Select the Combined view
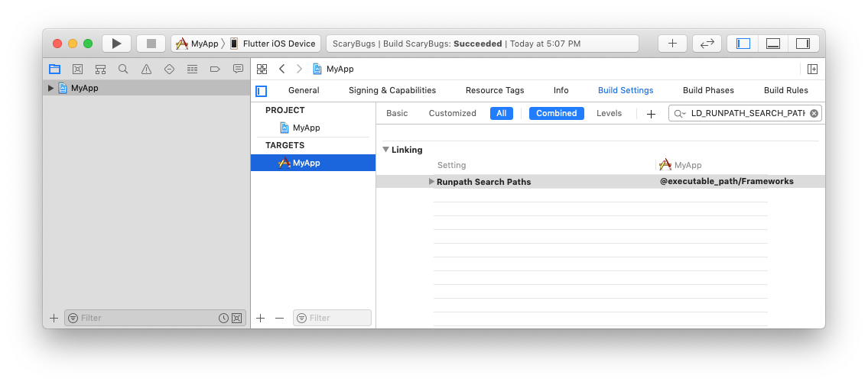This screenshot has height=385, width=868. coord(556,113)
